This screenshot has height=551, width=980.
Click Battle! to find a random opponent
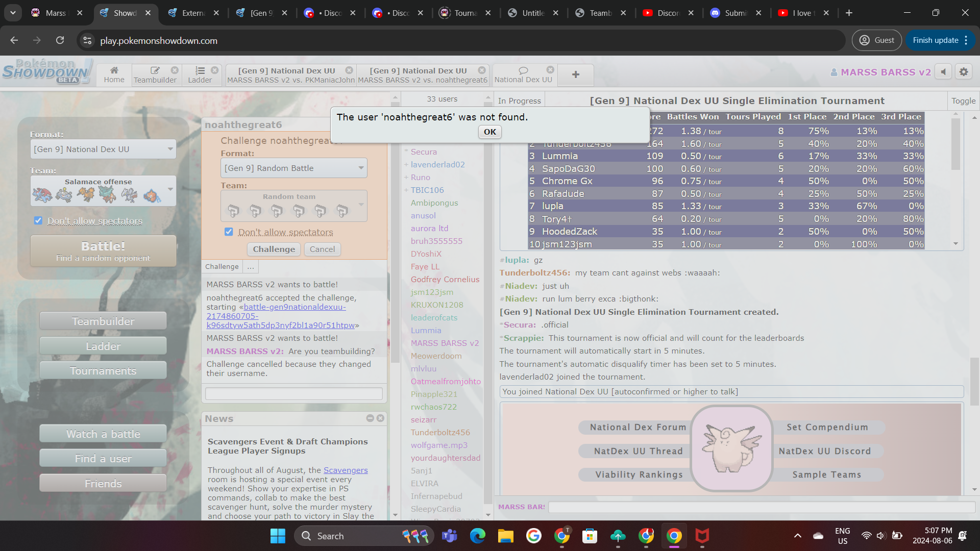pos(103,251)
